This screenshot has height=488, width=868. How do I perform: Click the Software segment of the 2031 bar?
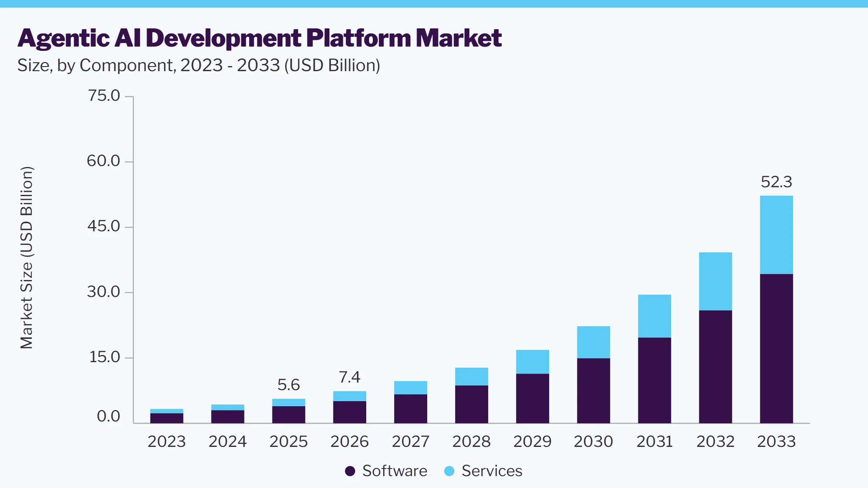pyautogui.click(x=654, y=380)
